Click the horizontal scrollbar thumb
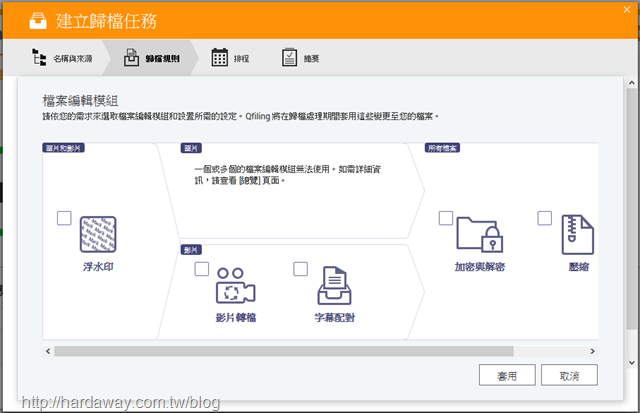The width and height of the screenshot is (640, 413). click(x=284, y=351)
